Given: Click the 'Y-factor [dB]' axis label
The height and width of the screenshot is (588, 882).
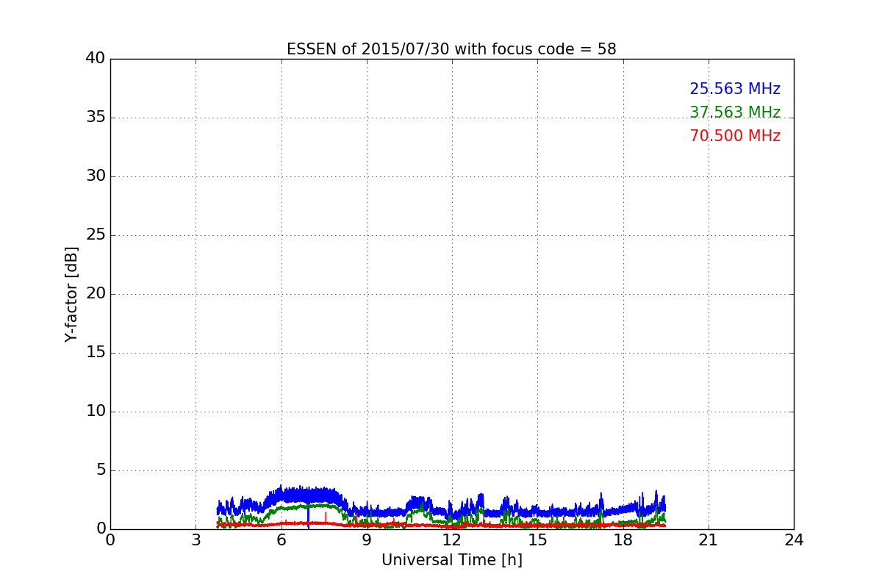Looking at the screenshot, I should point(71,294).
